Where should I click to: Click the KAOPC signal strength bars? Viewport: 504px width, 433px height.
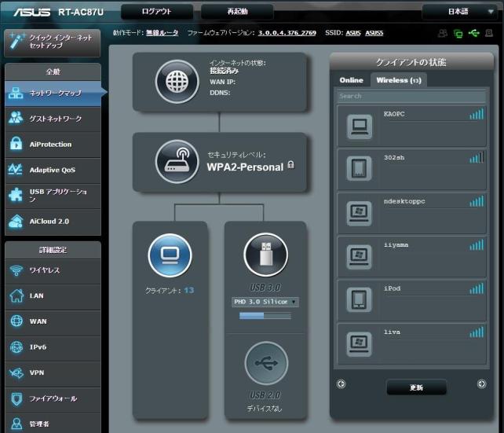pyautogui.click(x=477, y=114)
